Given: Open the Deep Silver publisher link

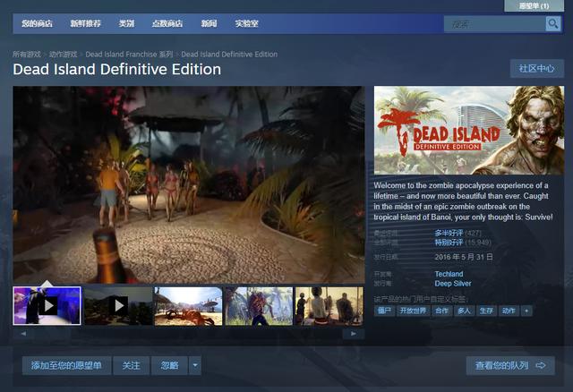Looking at the screenshot, I should point(453,284).
